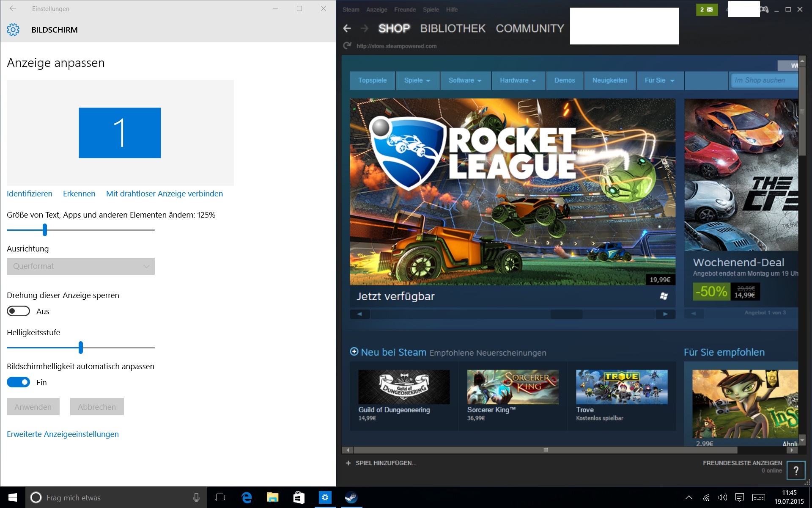Open Steam from the taskbar
812x508 pixels.
[x=351, y=497]
